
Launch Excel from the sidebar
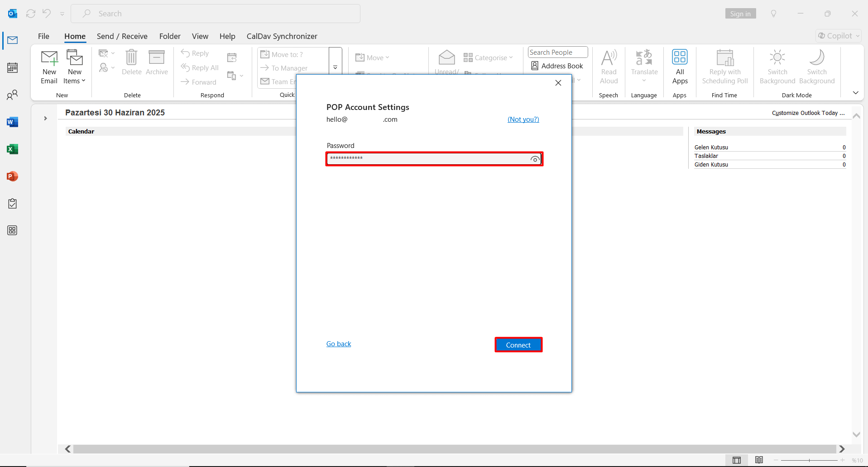click(x=13, y=149)
